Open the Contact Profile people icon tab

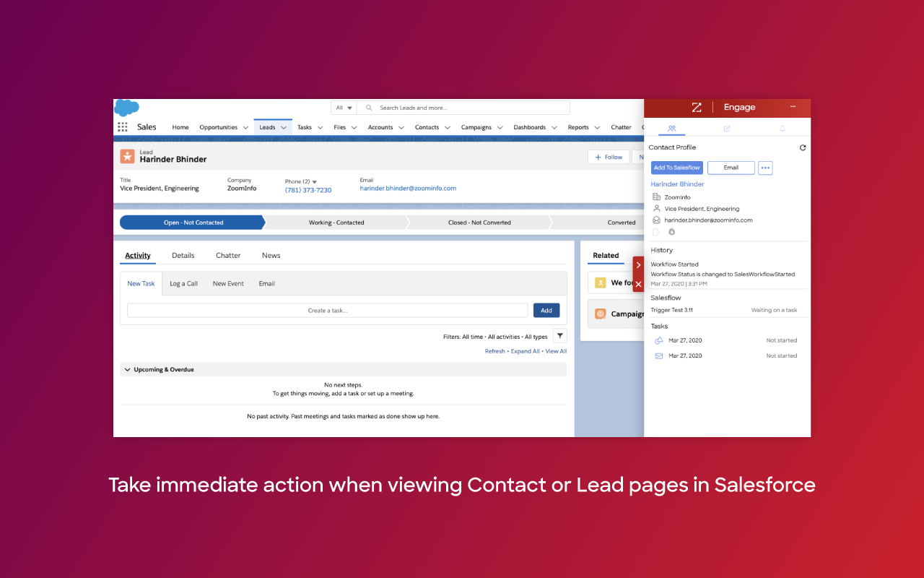click(670, 128)
